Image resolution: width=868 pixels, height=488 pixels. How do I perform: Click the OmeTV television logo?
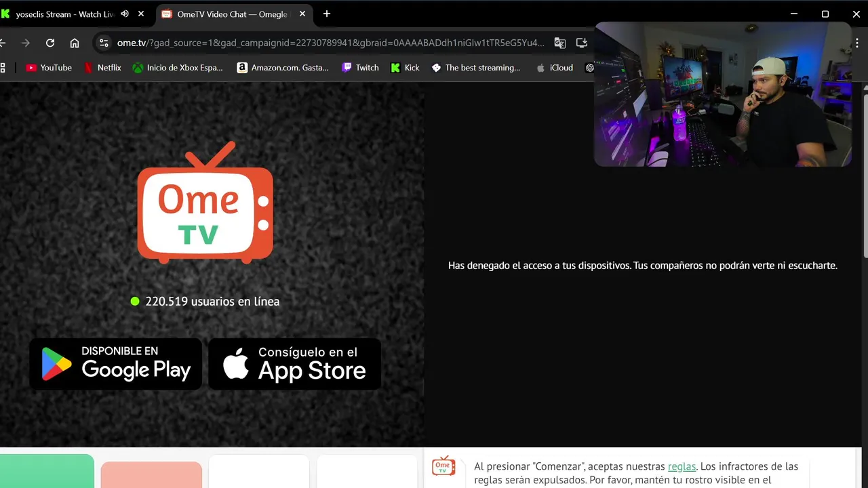205,203
